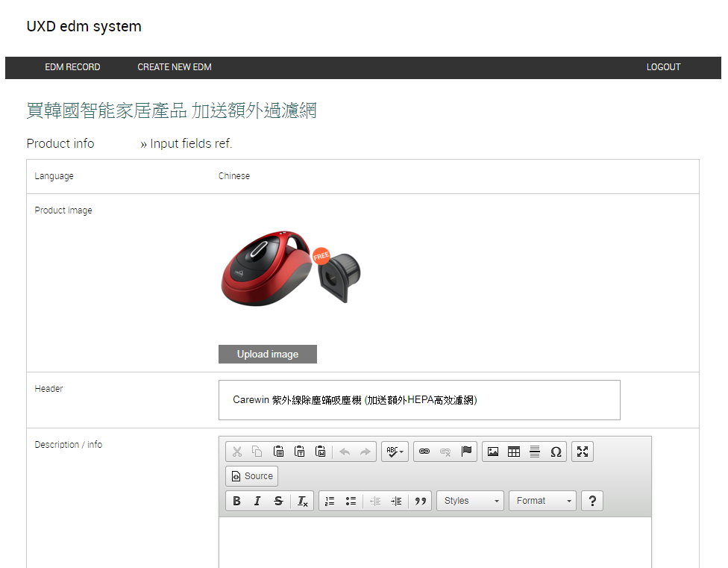Apply bold formatting
The image size is (728, 568).
coord(236,501)
